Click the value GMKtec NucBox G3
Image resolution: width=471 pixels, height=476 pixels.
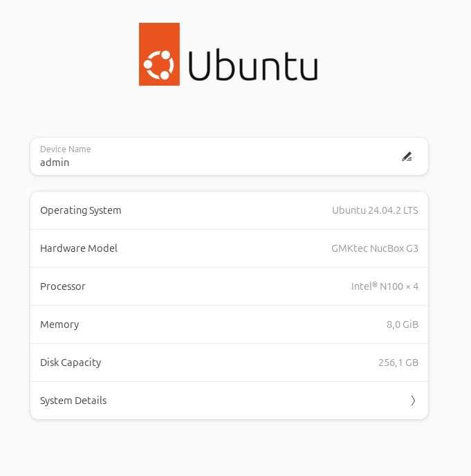click(375, 248)
